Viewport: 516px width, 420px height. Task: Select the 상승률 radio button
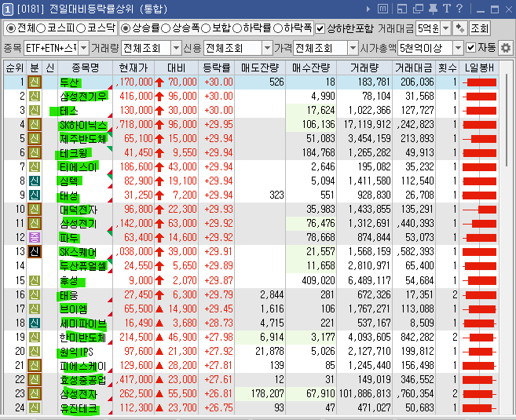pos(126,28)
